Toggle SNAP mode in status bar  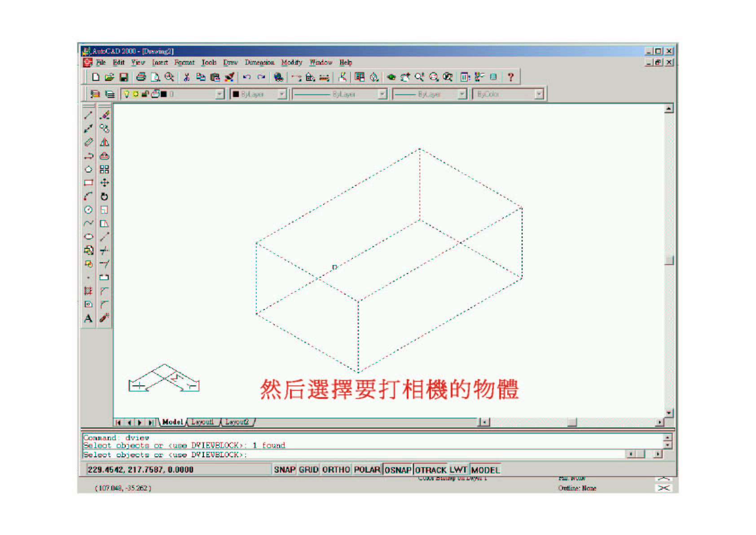click(x=285, y=469)
